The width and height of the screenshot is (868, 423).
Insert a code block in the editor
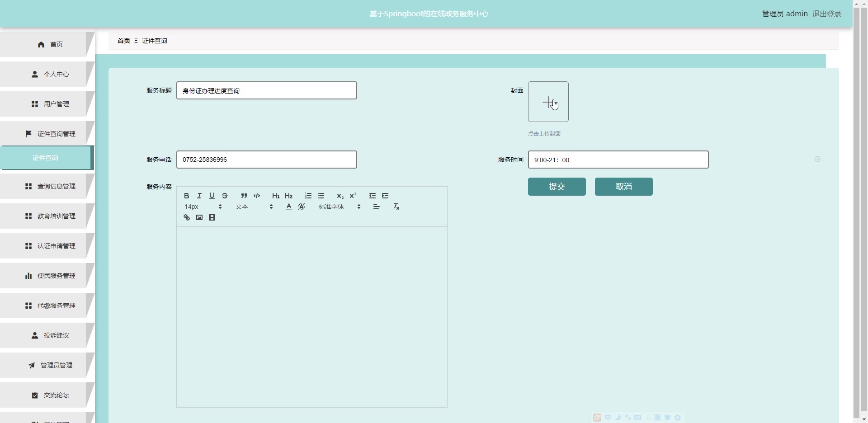(x=257, y=196)
